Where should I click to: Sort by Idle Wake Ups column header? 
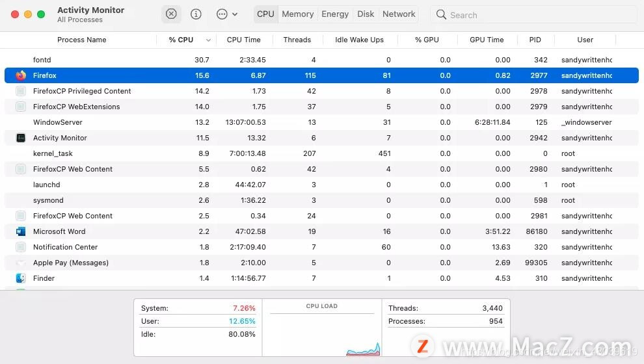(x=359, y=40)
